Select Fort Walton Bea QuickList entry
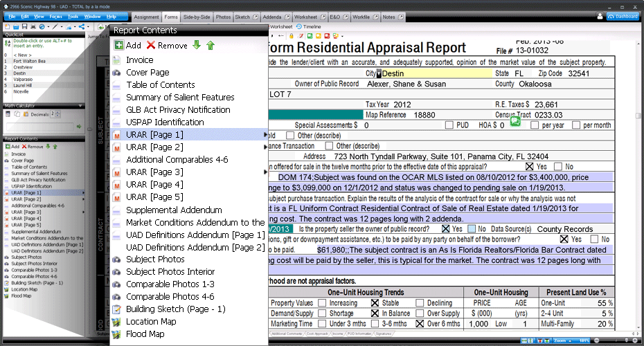The image size is (644, 346). coord(29,61)
